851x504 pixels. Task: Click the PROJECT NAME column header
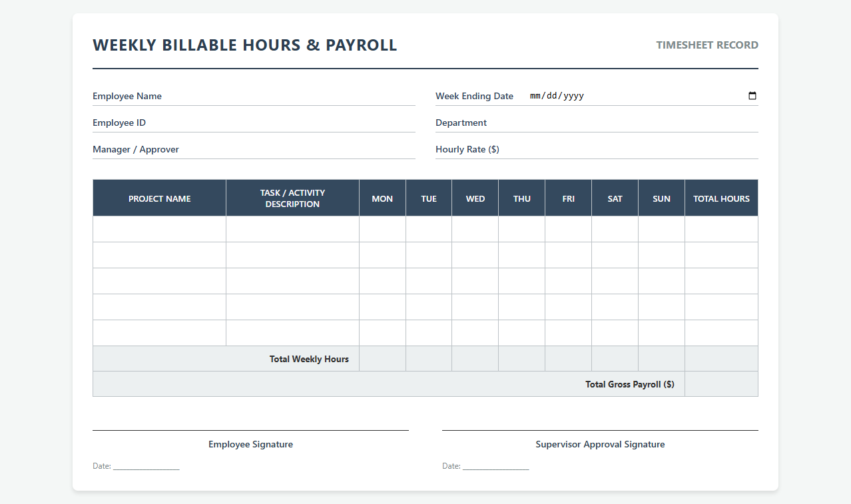click(x=160, y=198)
